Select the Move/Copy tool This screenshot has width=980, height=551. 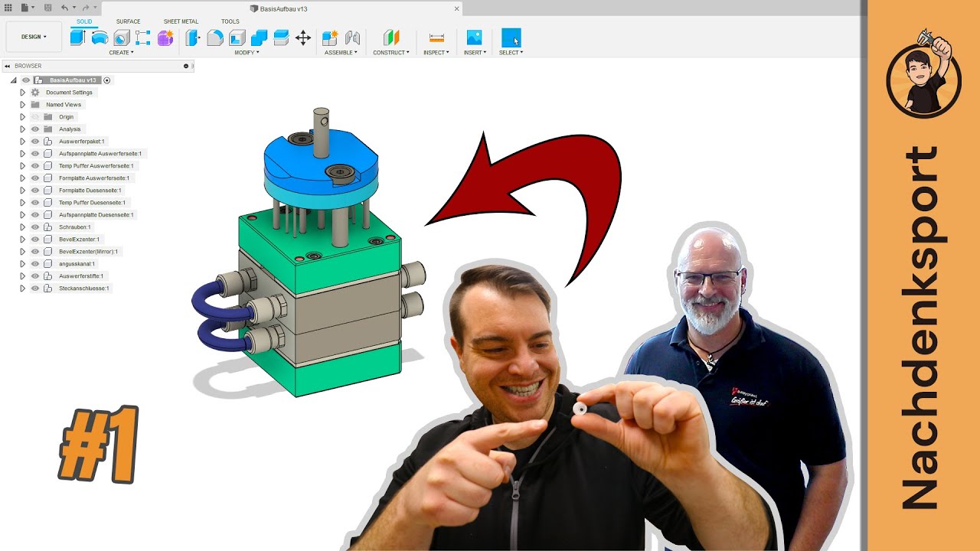pos(303,37)
